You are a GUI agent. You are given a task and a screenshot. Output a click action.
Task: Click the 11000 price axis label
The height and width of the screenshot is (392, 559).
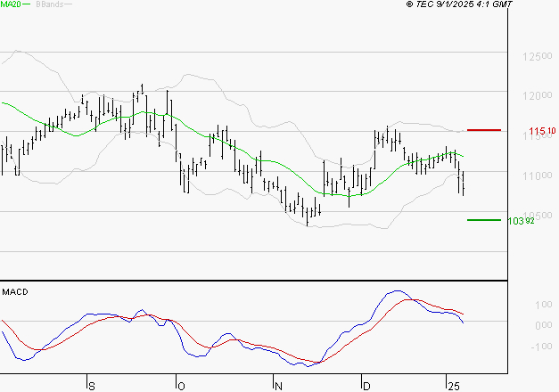tap(538, 176)
